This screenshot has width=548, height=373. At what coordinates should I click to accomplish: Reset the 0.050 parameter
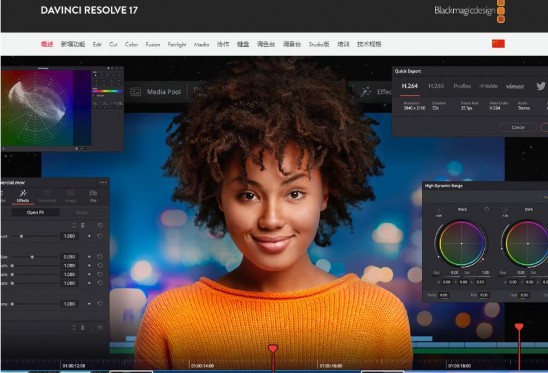click(x=100, y=257)
